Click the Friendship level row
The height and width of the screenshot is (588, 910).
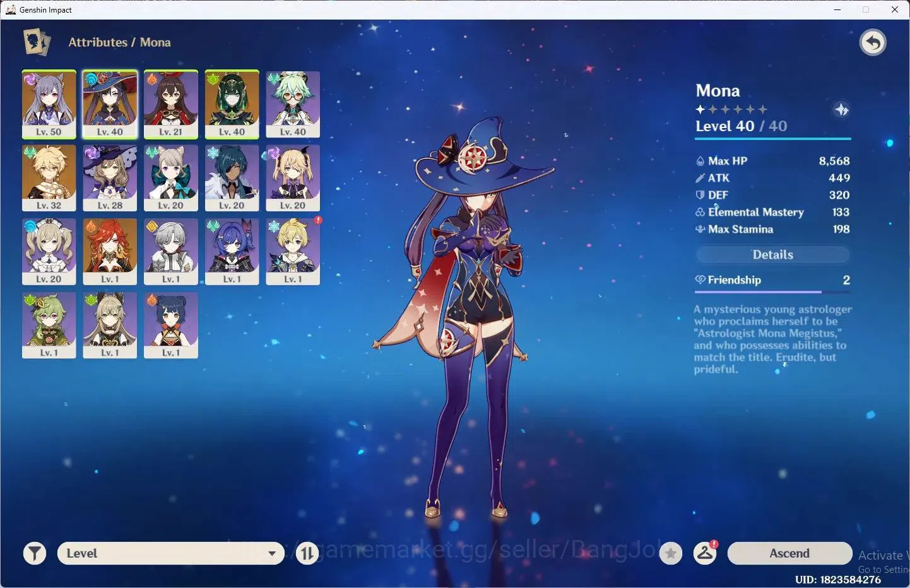coord(772,279)
